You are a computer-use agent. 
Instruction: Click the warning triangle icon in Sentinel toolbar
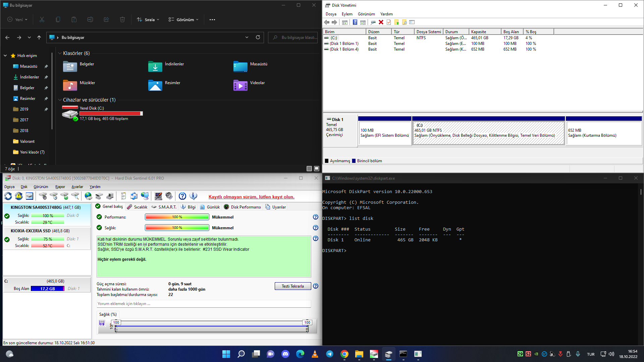click(19, 196)
